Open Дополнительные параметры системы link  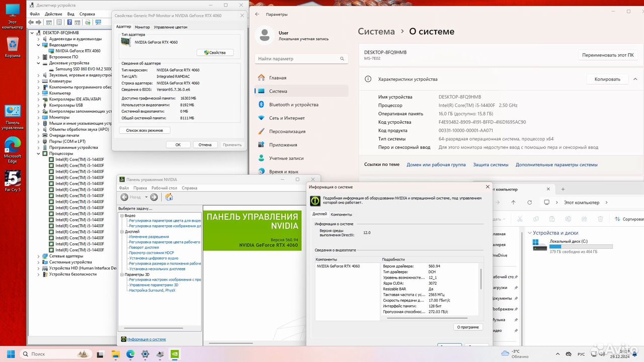556,164
